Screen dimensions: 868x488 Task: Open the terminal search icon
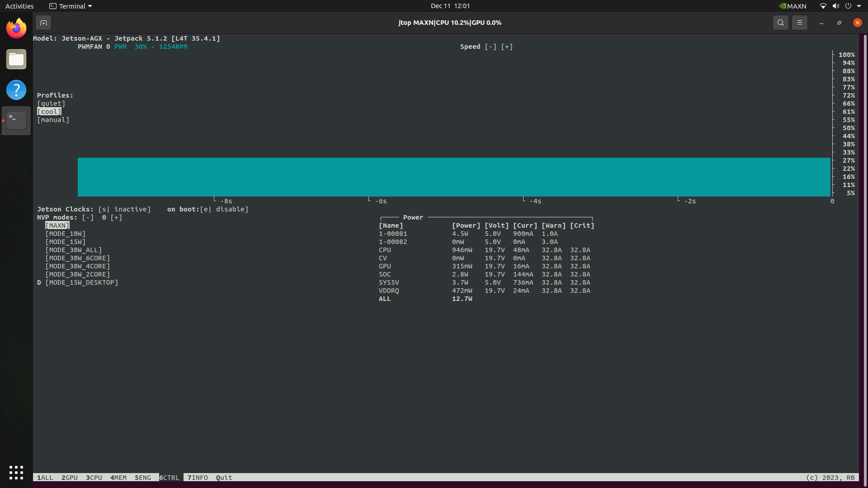point(780,23)
